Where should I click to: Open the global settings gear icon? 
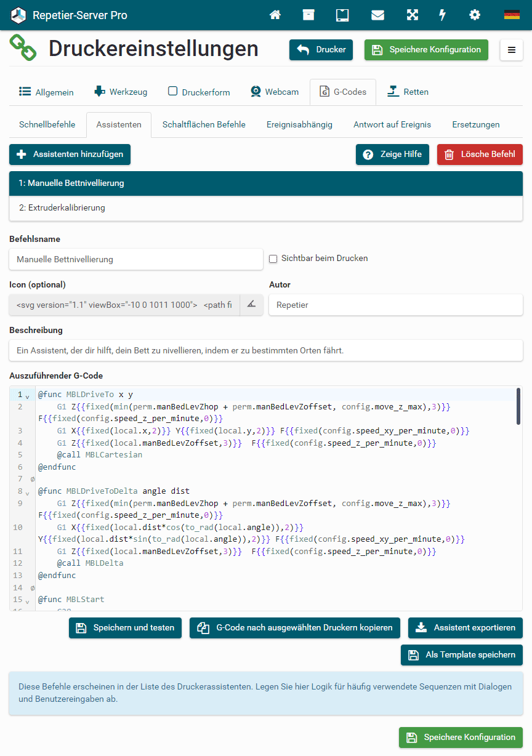click(475, 15)
